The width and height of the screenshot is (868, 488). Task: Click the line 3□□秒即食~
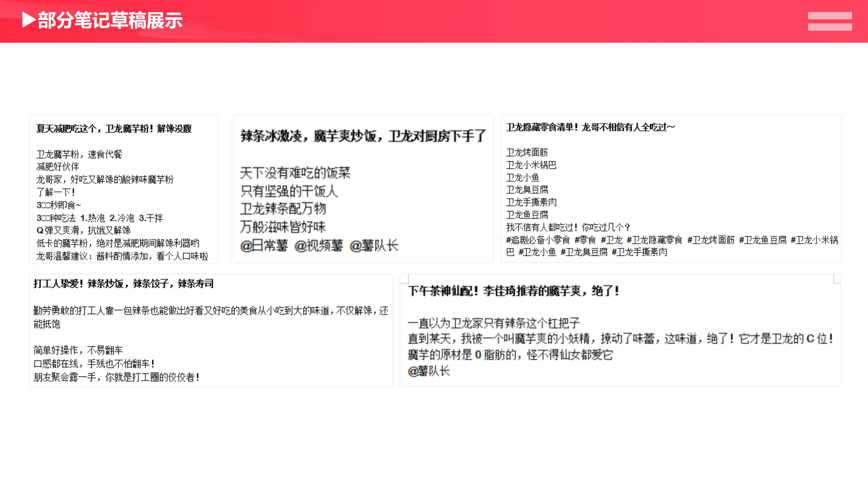coord(59,205)
